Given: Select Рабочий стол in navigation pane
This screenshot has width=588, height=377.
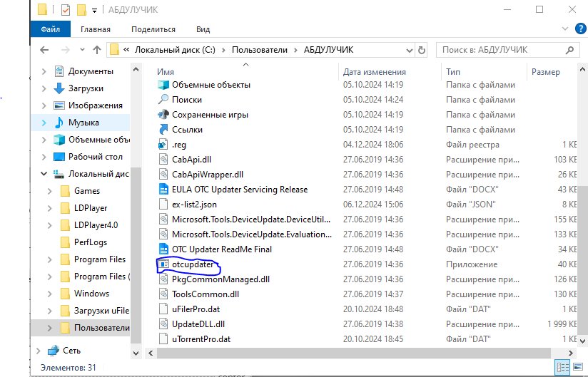Looking at the screenshot, I should pyautogui.click(x=95, y=157).
